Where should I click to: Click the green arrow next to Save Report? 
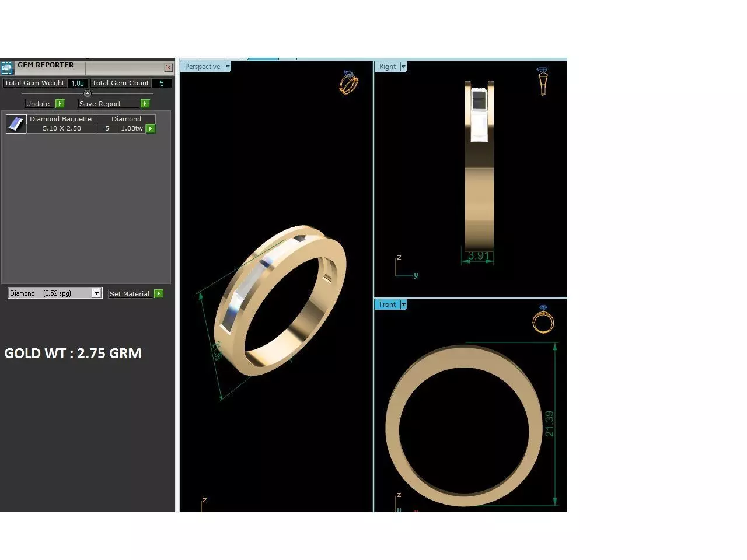(145, 104)
